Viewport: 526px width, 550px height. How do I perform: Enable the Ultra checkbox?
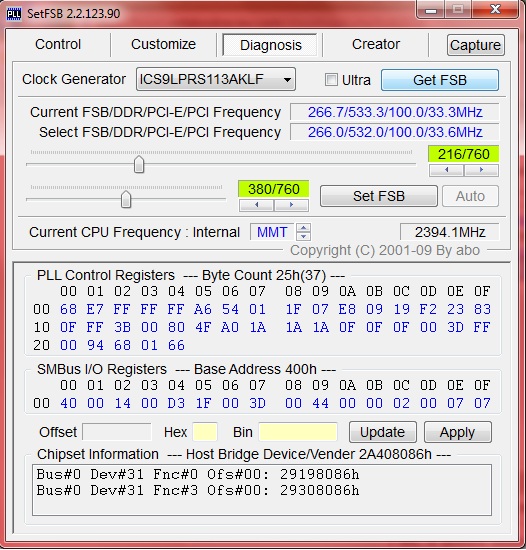tap(331, 80)
